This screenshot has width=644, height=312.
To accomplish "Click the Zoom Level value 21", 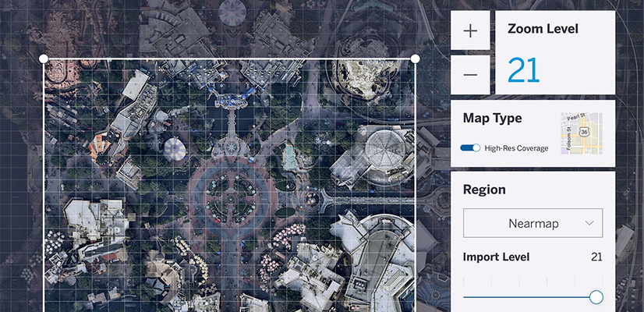I will (x=523, y=70).
